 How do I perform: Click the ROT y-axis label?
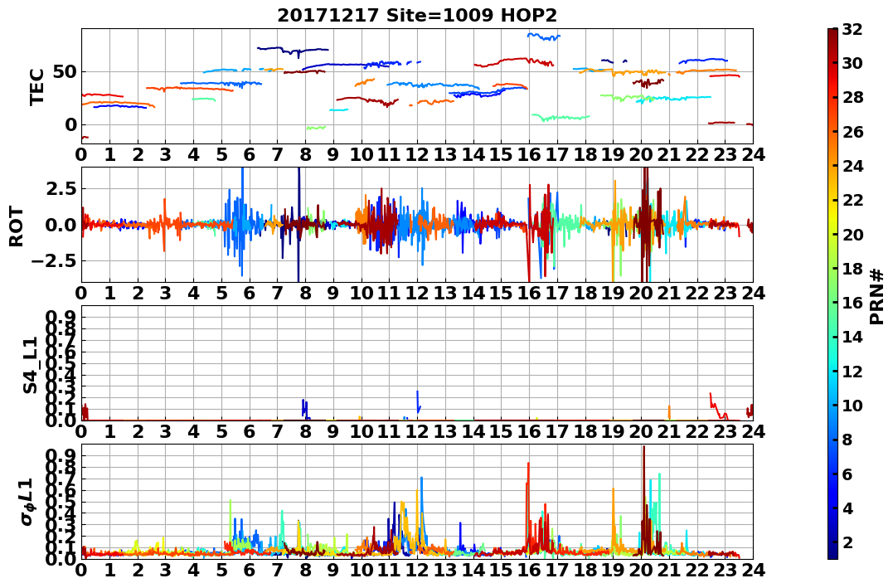click(x=17, y=226)
